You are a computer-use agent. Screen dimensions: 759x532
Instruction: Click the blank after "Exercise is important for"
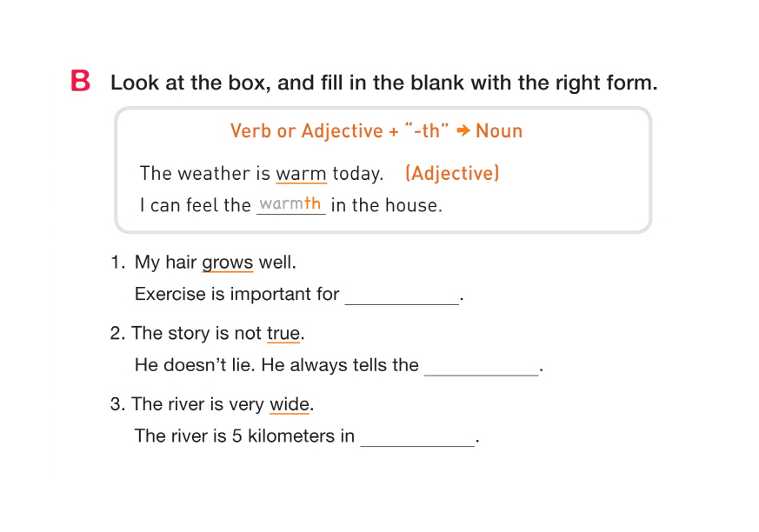[x=402, y=296]
